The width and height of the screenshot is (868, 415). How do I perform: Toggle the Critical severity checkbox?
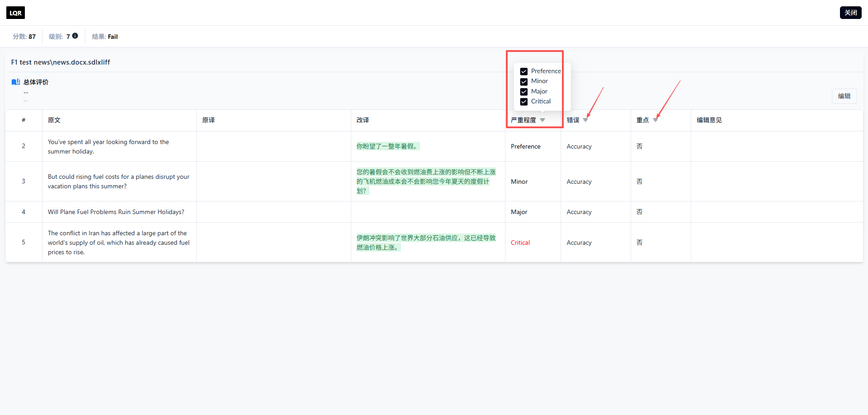[524, 102]
